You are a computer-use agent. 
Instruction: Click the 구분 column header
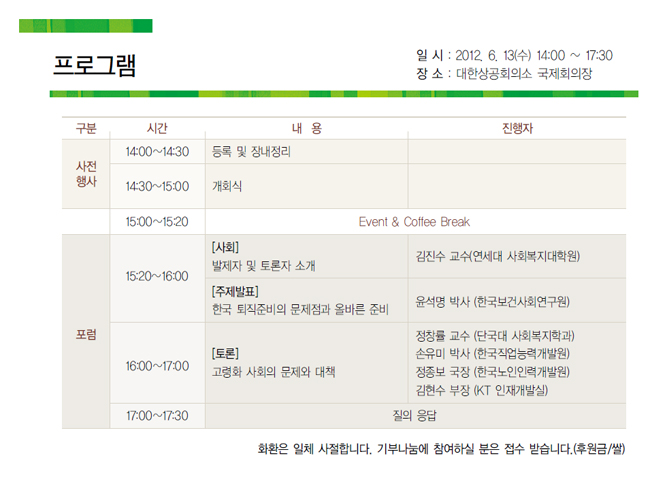pos(86,128)
